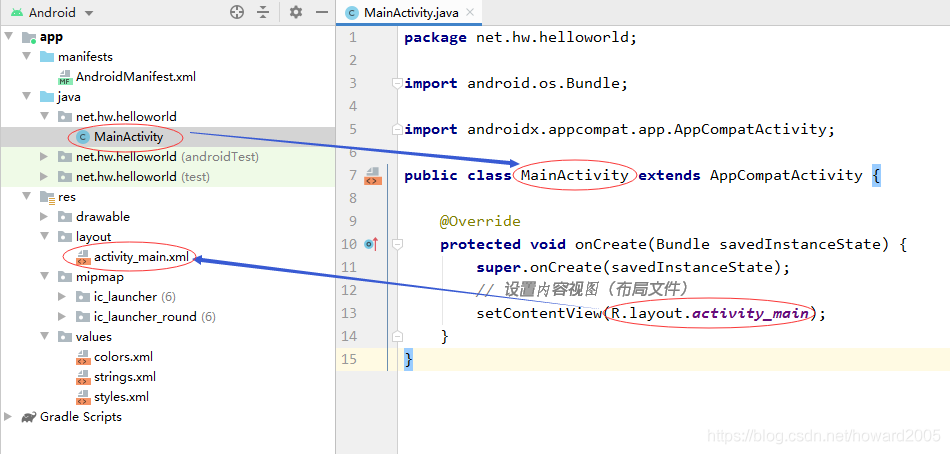Expand Gradle Scripts node

8,417
